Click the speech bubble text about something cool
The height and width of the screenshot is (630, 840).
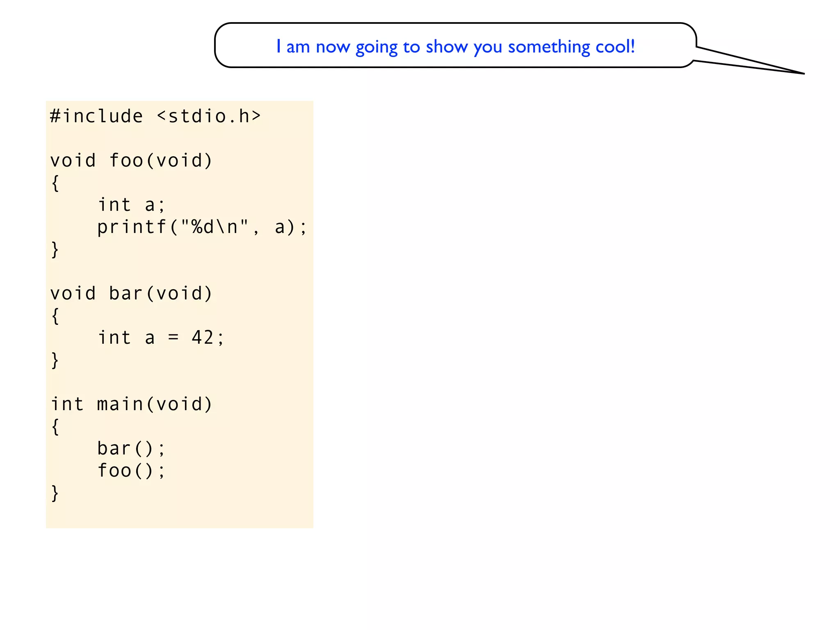pos(455,47)
